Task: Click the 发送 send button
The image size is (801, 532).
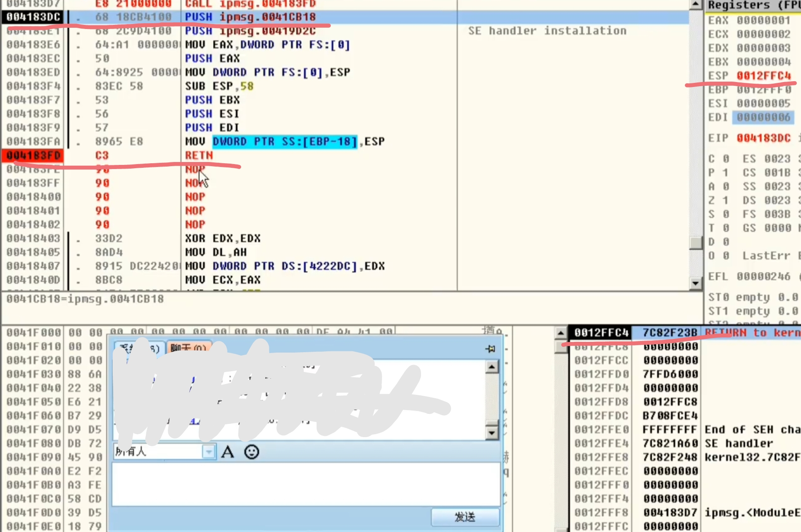Action: (465, 517)
